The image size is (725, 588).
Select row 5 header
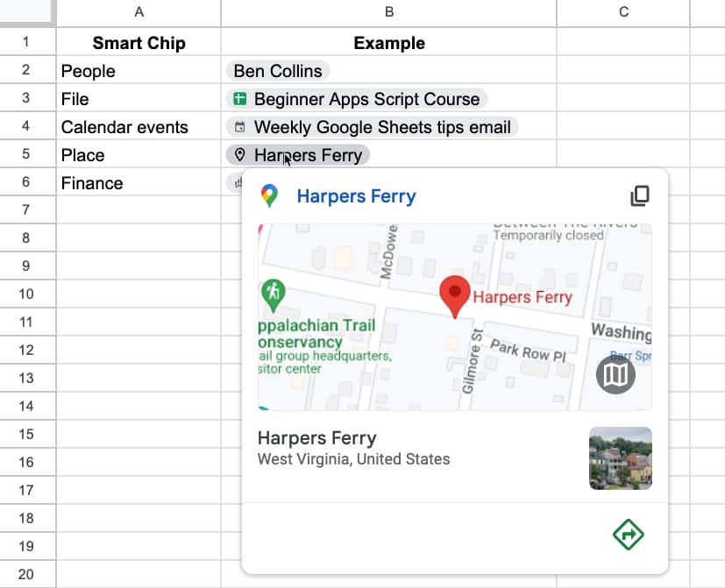28,154
